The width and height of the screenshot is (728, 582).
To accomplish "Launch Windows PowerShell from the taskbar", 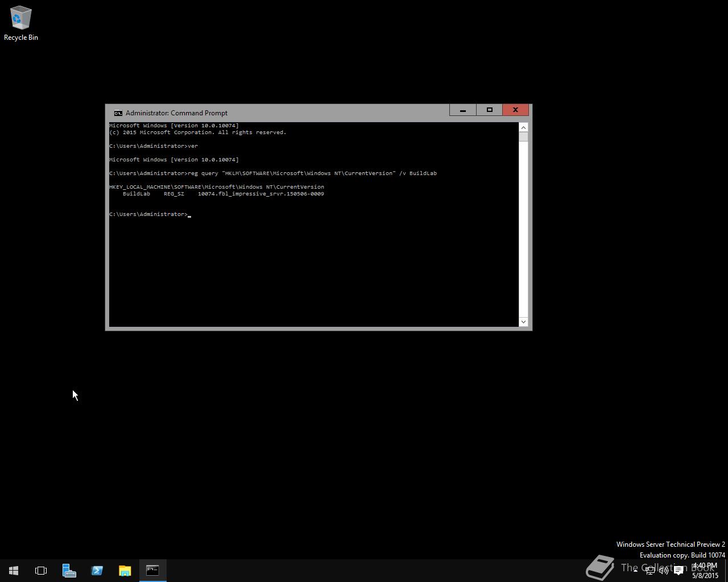I will (x=97, y=571).
